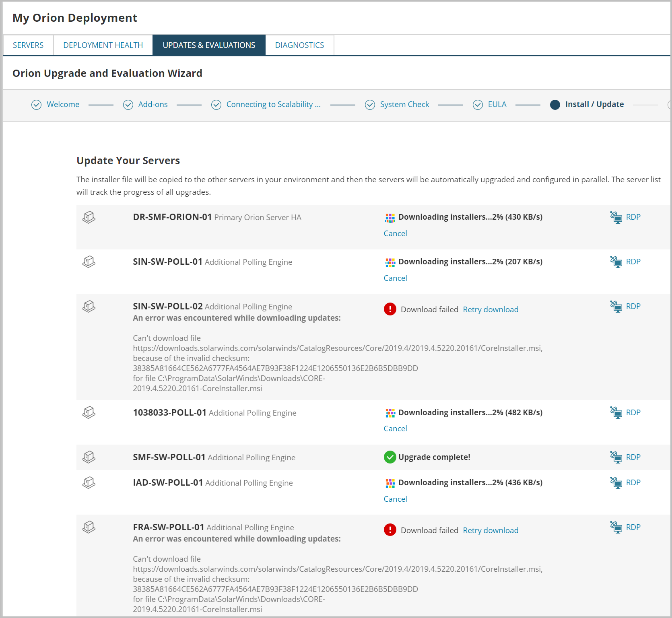Click the SIN-SW-POLL-02 server icon

[x=89, y=307]
